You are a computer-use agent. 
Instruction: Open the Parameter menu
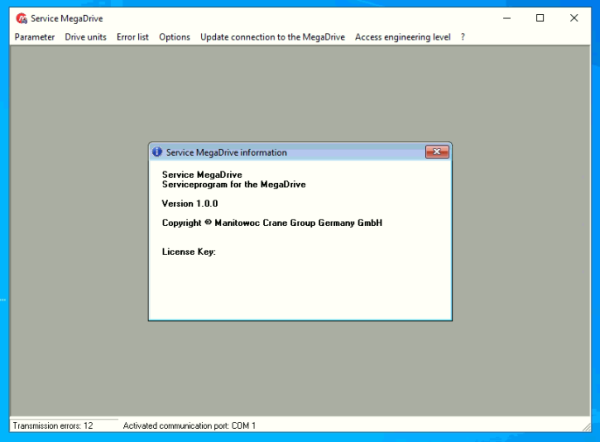[x=34, y=37]
